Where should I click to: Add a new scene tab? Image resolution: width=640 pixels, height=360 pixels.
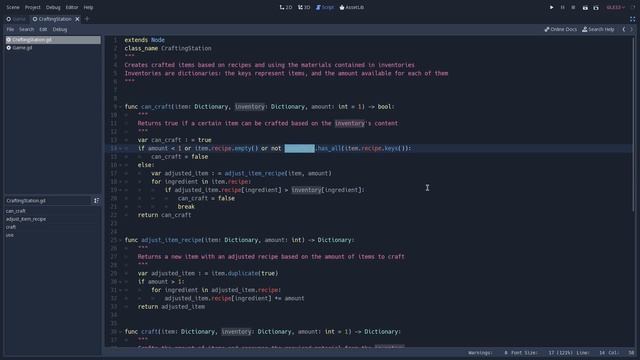[x=87, y=19]
